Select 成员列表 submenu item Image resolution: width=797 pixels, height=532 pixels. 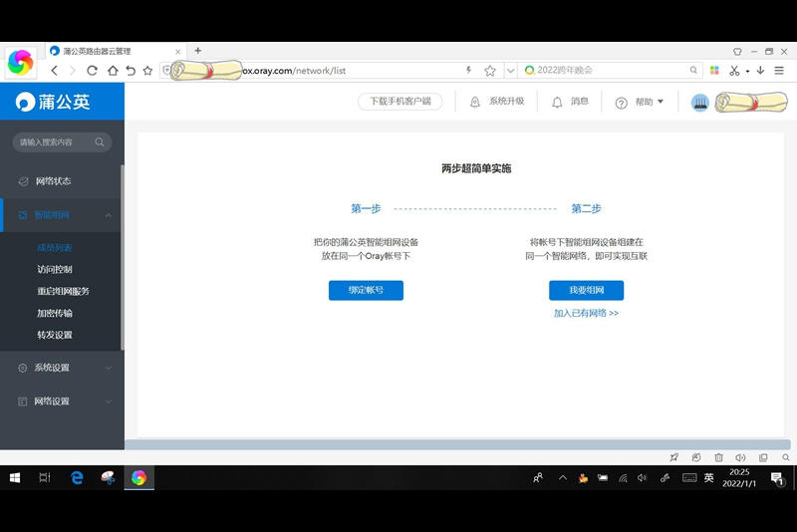pos(55,248)
